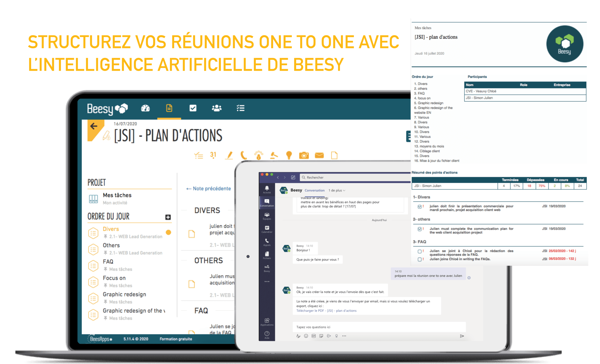Screen dimensions: 600x364
Task: Select the bullet list icon in Beesy header
Action: point(238,107)
